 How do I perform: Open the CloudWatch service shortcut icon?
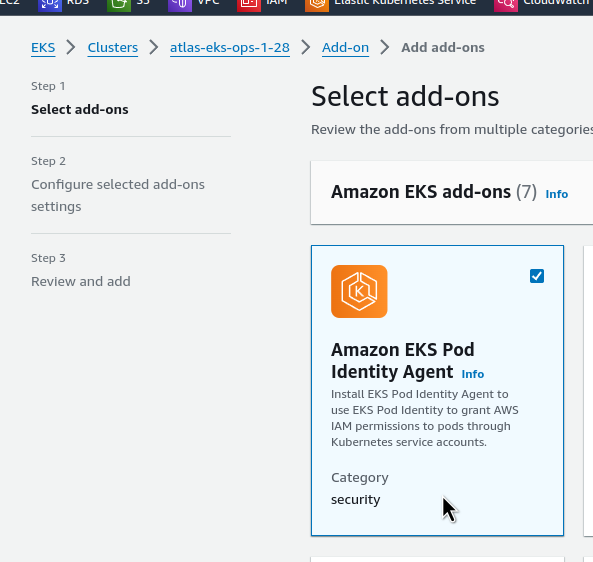coord(506,5)
